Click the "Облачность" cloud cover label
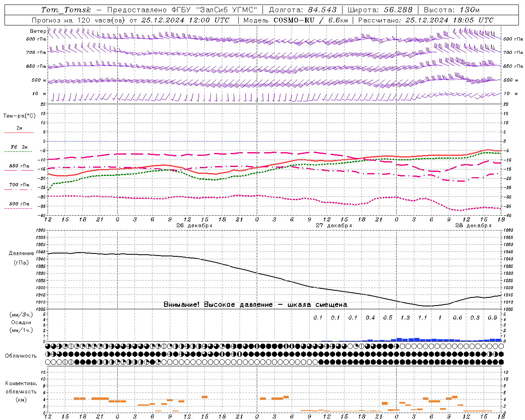This screenshot has height=420, width=525. point(21,356)
